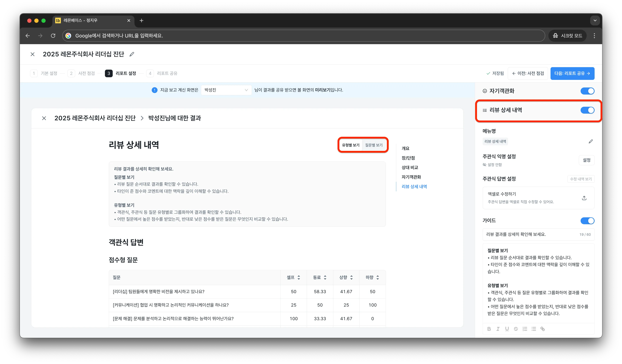Insert a numbered list in the guide editor
This screenshot has height=364, width=622.
(525, 329)
